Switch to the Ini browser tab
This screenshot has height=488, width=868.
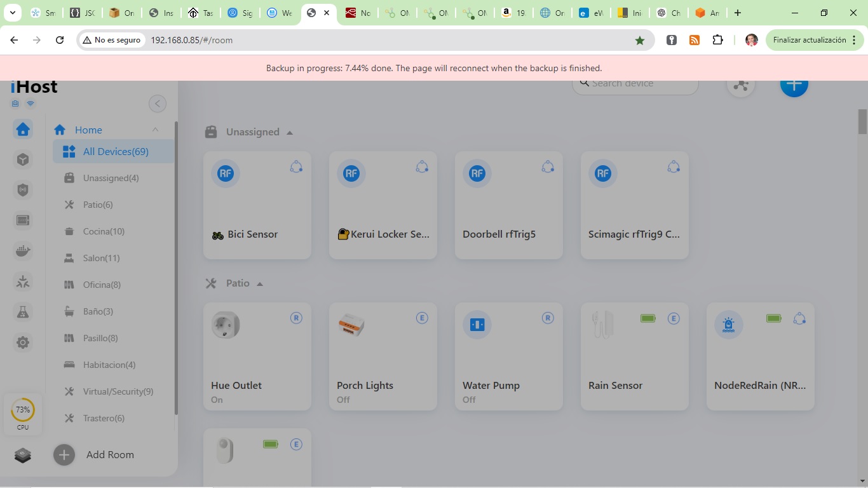pyautogui.click(x=629, y=13)
